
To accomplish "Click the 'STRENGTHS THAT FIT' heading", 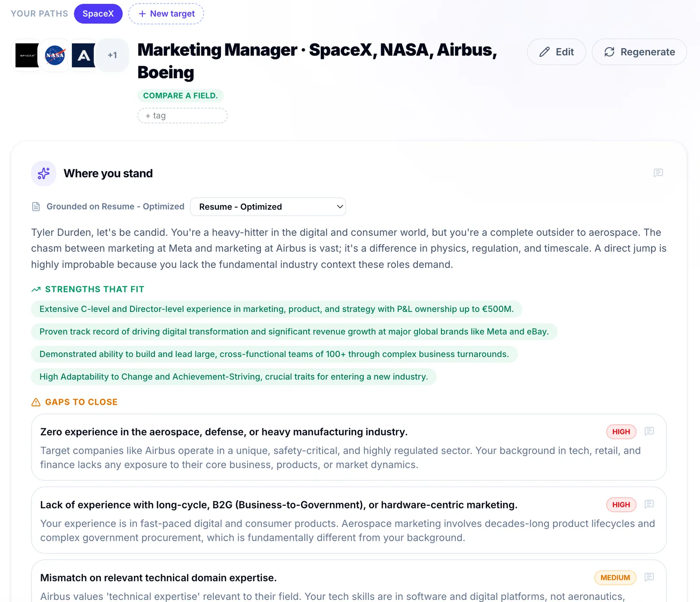I will coord(94,290).
